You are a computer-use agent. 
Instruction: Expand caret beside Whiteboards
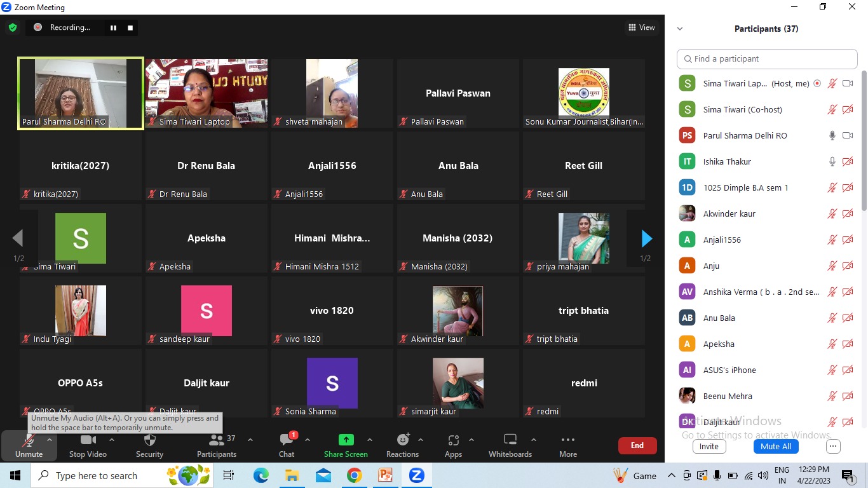coord(534,440)
